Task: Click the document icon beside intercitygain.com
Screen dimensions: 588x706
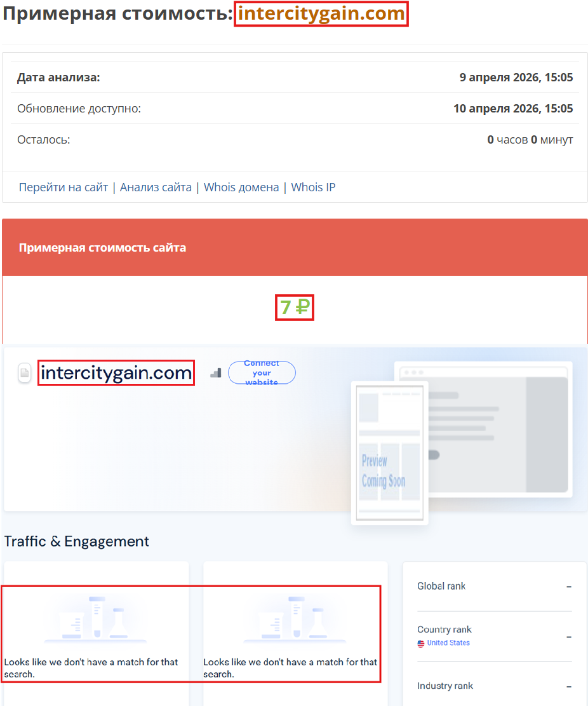Action: coord(23,373)
